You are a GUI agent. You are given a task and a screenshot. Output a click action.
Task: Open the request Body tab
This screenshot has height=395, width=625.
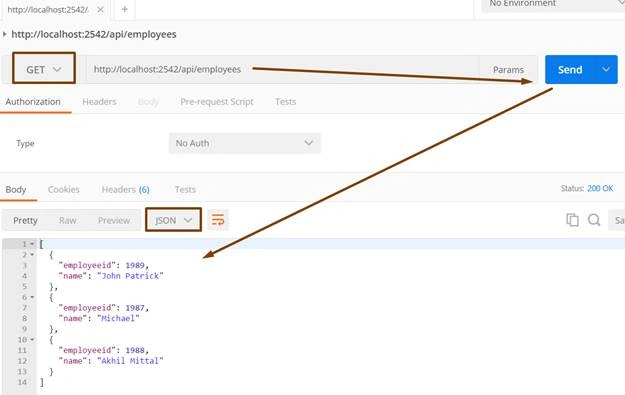[x=148, y=102]
